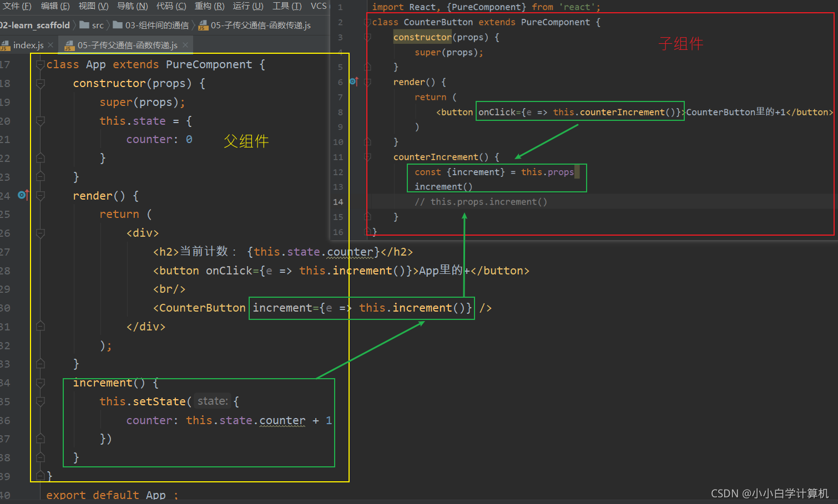
Task: Click 'counterIncrement() {' method declaration
Action: click(x=446, y=157)
